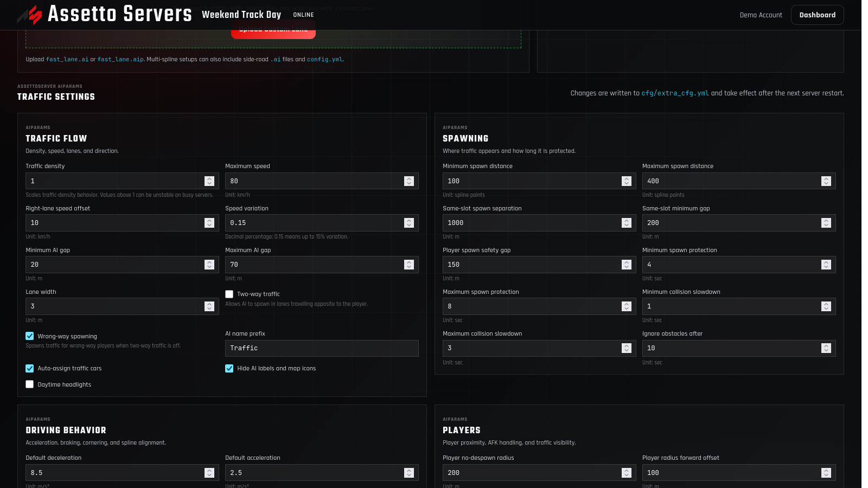Click the fast_lane.aip file name text

point(120,60)
